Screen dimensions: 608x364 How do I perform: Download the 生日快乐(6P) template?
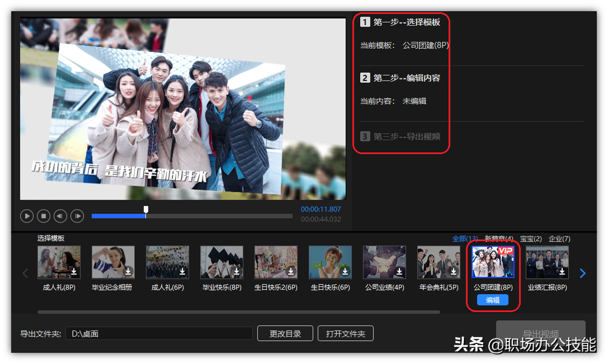pos(345,272)
